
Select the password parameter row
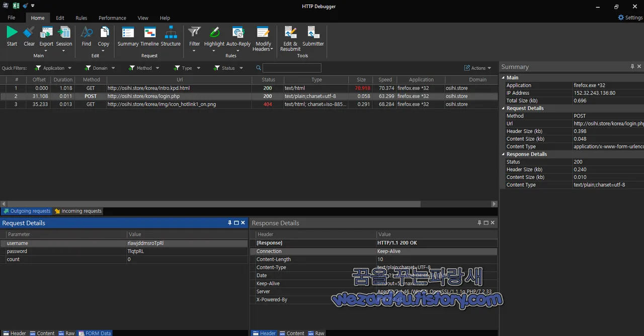(124, 251)
